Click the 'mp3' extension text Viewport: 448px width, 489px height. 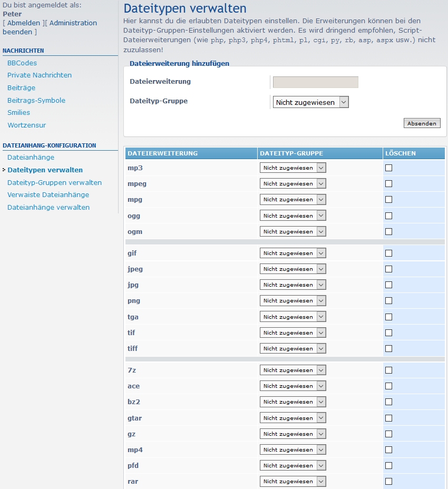click(135, 168)
